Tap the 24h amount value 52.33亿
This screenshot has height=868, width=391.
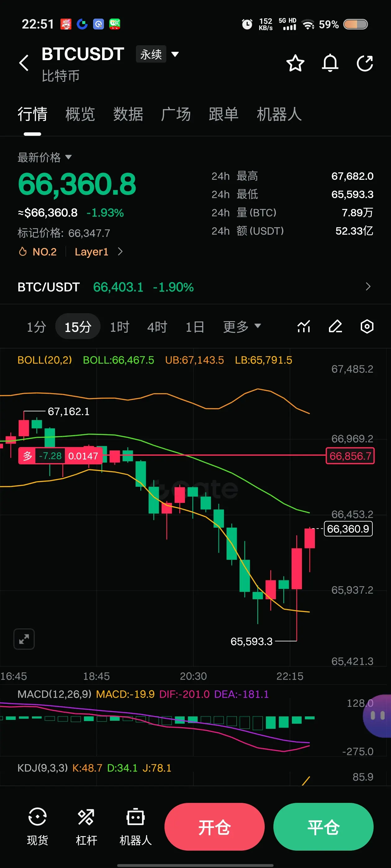354,231
